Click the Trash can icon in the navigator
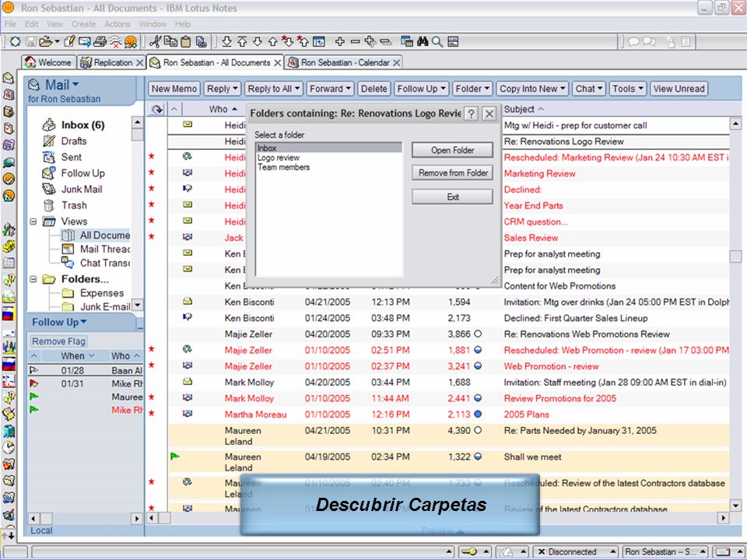The image size is (747, 560). (x=48, y=205)
